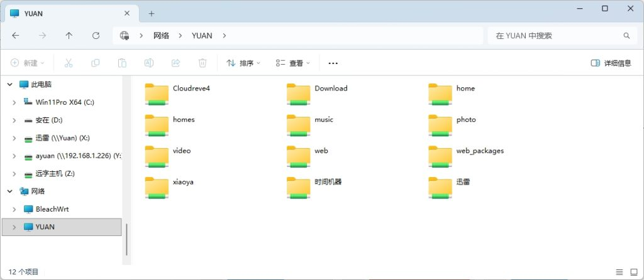Click the Share icon in toolbar
Image resolution: width=644 pixels, height=280 pixels.
point(176,63)
